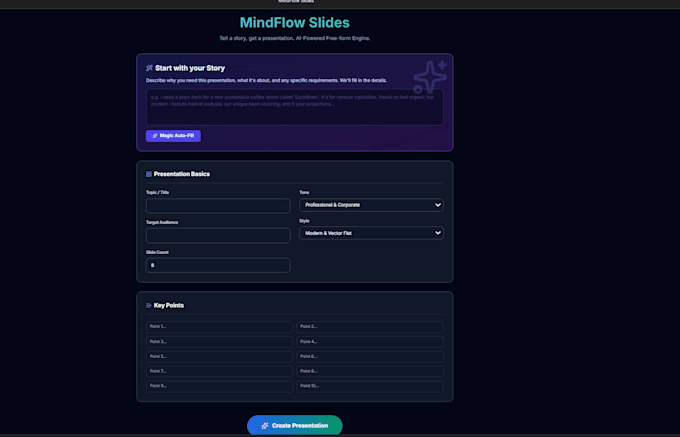This screenshot has height=437, width=680.
Task: Click the Key Points list icon
Action: pyautogui.click(x=149, y=306)
